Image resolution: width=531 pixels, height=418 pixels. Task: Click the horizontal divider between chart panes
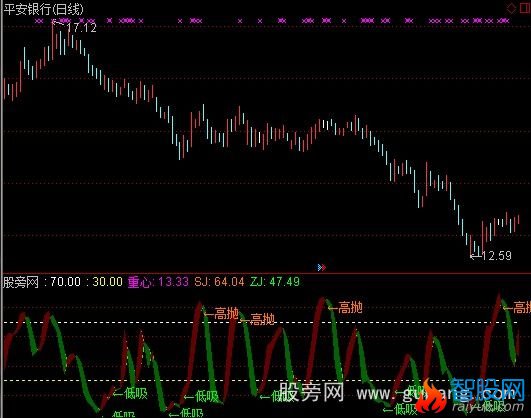pyautogui.click(x=266, y=273)
